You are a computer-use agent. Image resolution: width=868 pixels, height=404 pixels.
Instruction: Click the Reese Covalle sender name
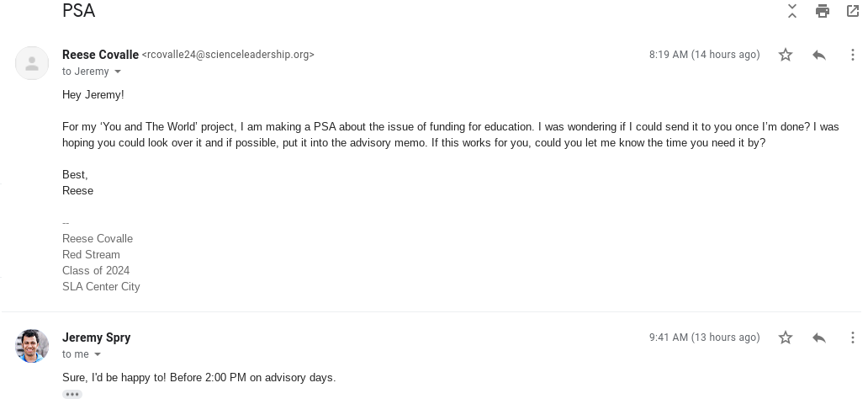[100, 55]
